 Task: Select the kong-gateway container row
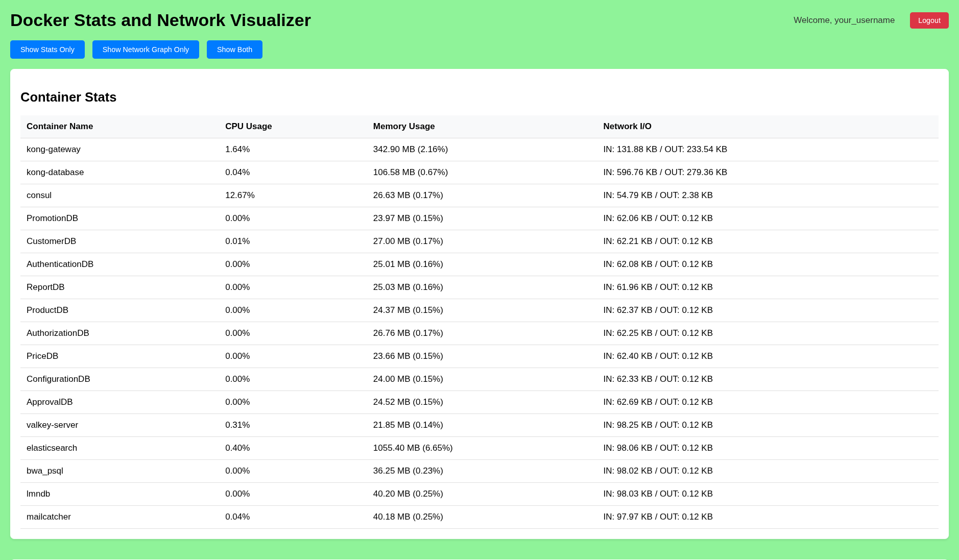306,149
